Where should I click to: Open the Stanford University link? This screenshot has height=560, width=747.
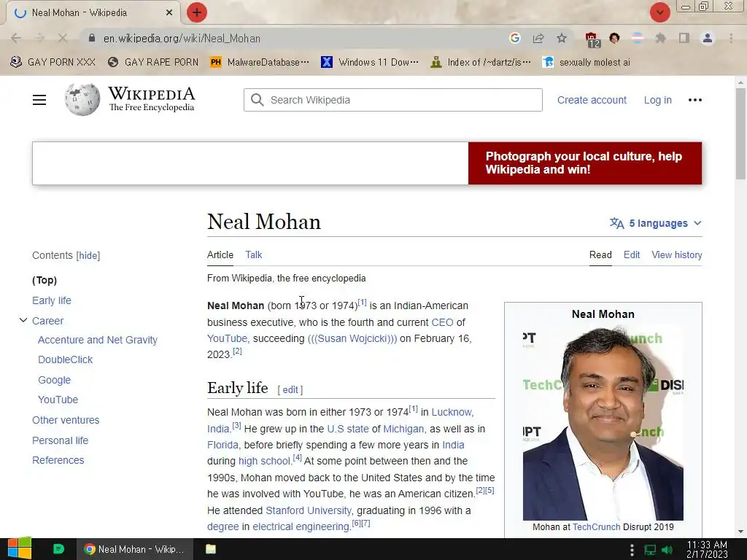(x=309, y=510)
